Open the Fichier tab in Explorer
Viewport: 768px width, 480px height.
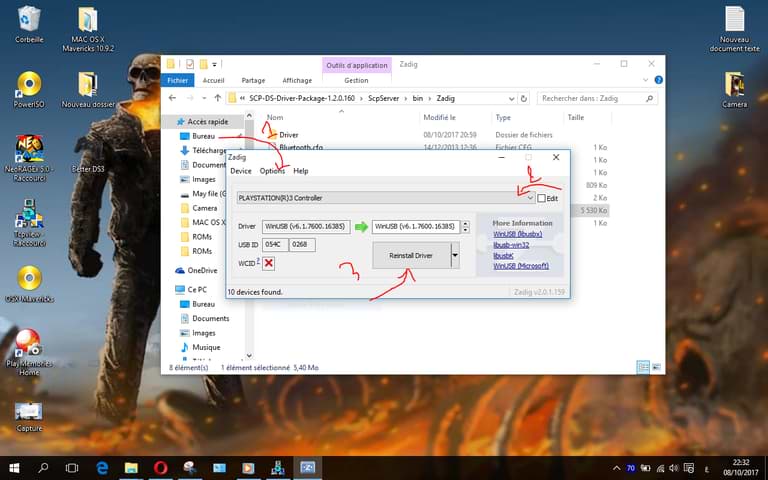tap(177, 80)
